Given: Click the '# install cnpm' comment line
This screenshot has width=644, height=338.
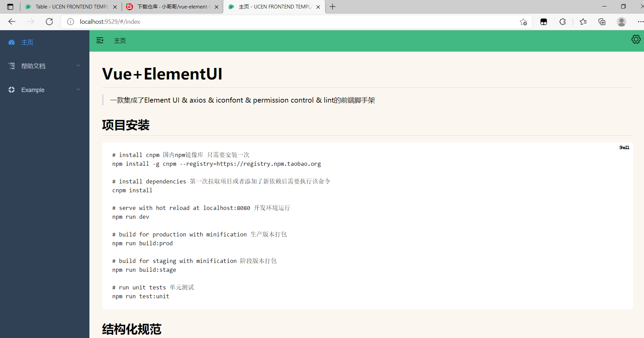Looking at the screenshot, I should 181,155.
